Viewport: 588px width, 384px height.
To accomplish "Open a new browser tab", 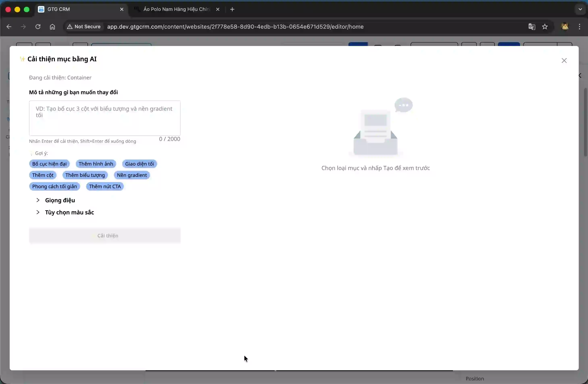I will [232, 9].
